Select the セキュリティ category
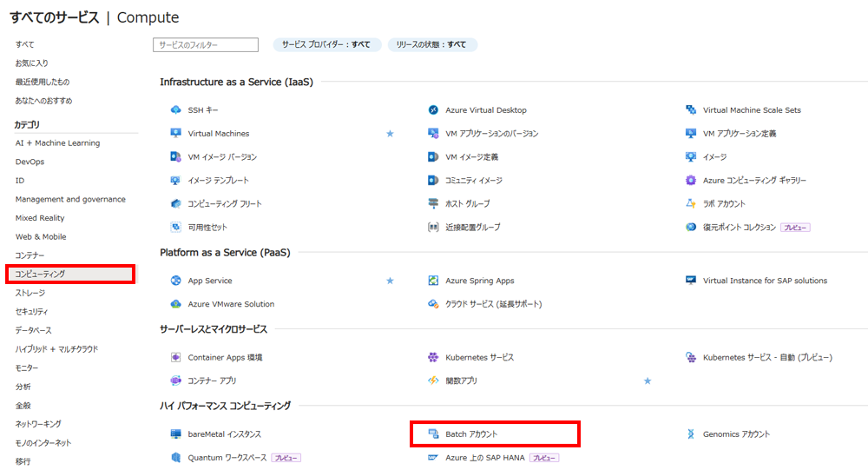Image resolution: width=868 pixels, height=470 pixels. tap(31, 312)
